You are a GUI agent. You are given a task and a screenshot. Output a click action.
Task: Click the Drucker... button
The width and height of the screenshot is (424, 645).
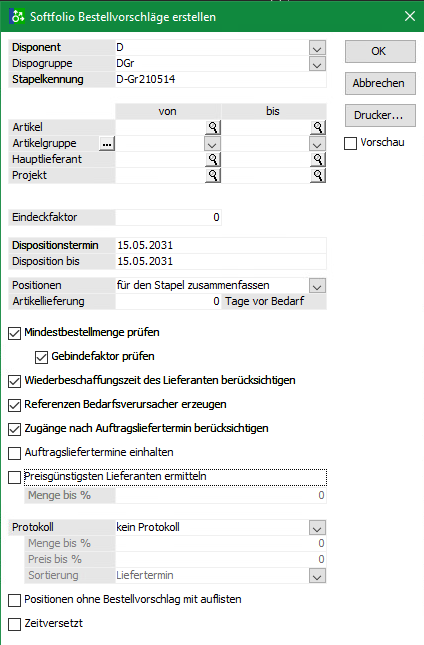pyautogui.click(x=380, y=115)
